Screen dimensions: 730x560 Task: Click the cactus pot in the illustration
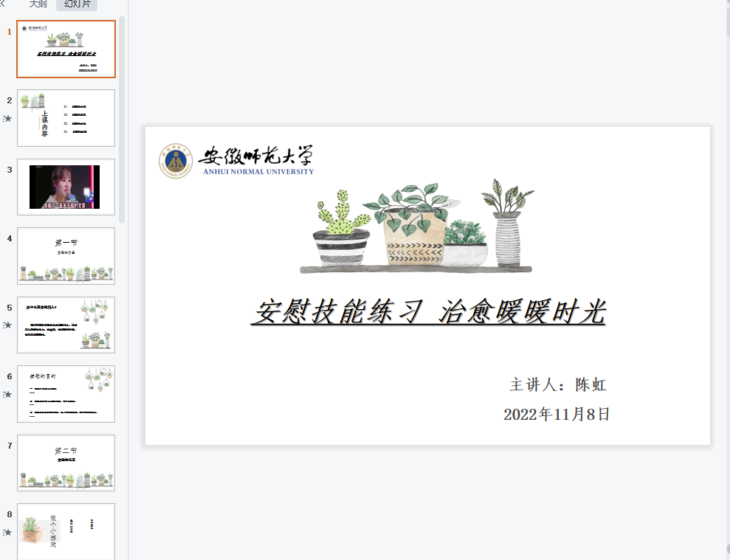(342, 228)
